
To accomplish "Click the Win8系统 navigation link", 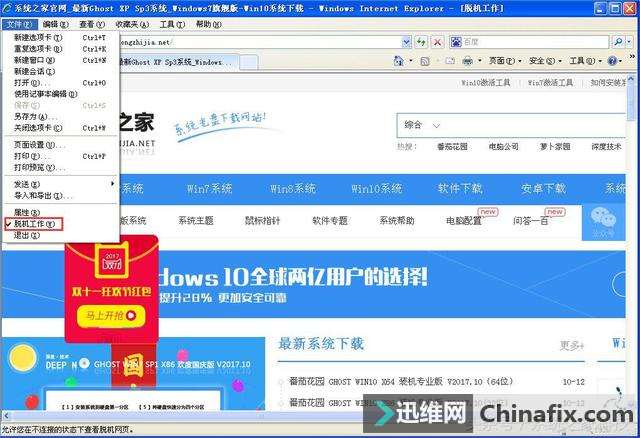I will point(293,189).
